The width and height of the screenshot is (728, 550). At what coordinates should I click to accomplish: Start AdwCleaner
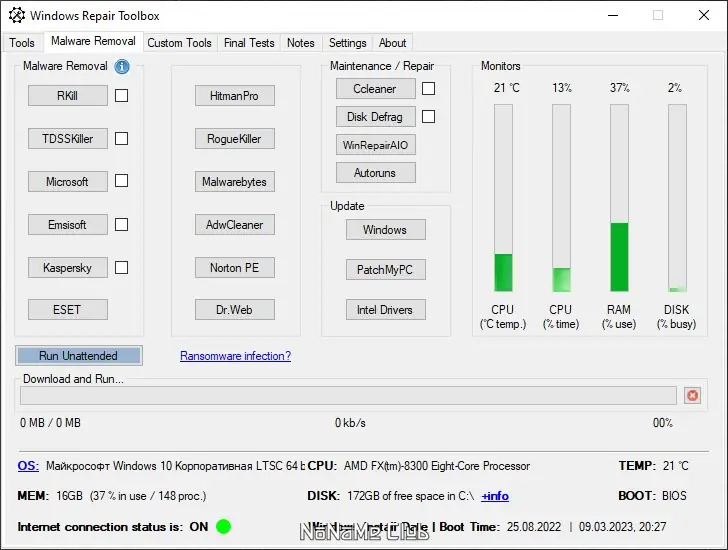coord(234,225)
